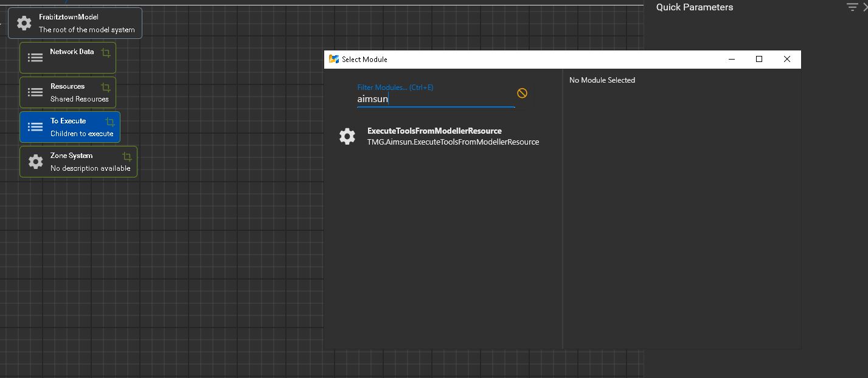Select the Network Data node label
Viewport: 868px width, 378px height.
72,52
